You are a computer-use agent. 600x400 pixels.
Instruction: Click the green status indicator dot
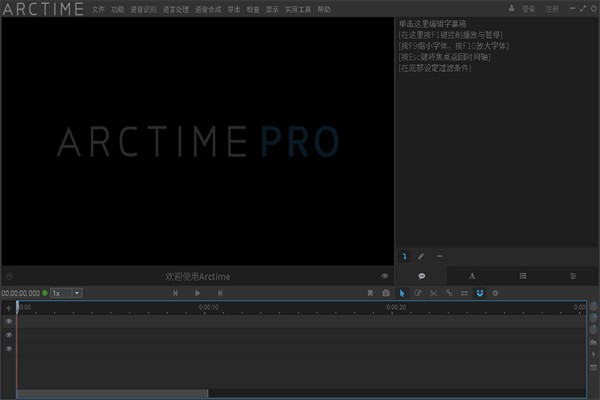[45, 293]
